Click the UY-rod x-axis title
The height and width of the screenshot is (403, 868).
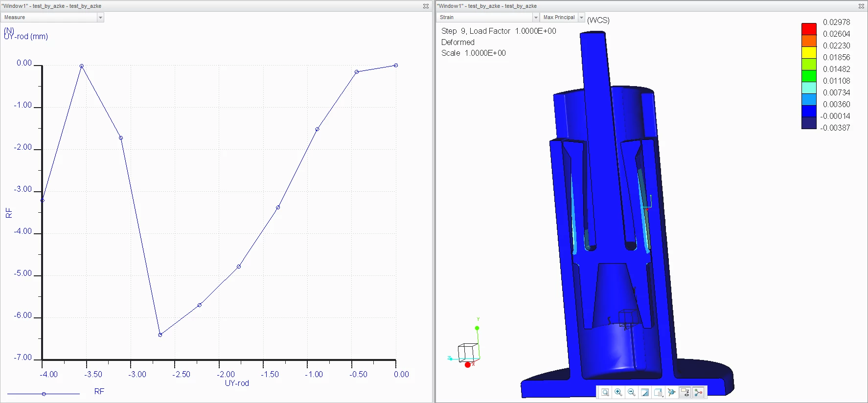tap(237, 383)
